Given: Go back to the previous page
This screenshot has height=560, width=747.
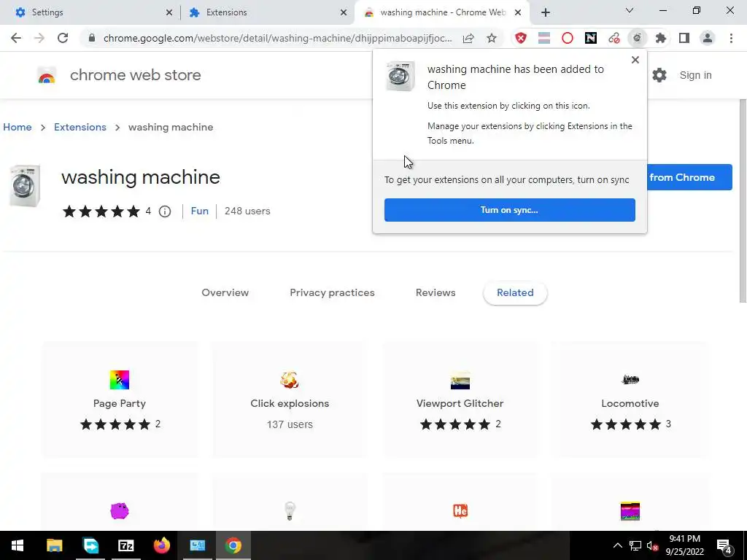Looking at the screenshot, I should point(16,38).
